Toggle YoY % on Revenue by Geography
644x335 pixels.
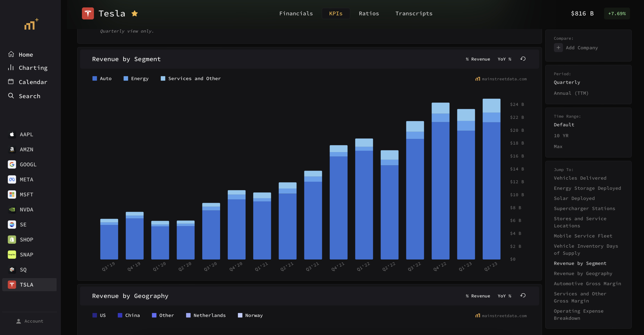click(504, 296)
